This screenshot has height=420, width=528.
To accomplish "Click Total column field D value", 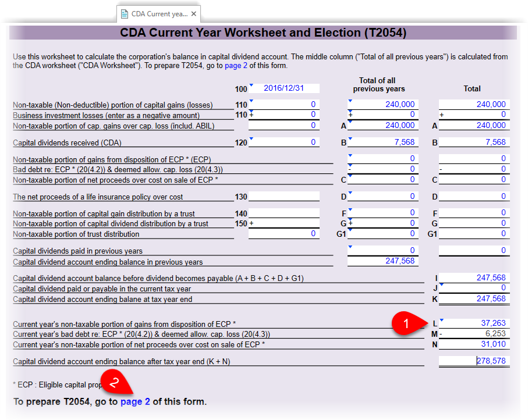I will pyautogui.click(x=474, y=197).
